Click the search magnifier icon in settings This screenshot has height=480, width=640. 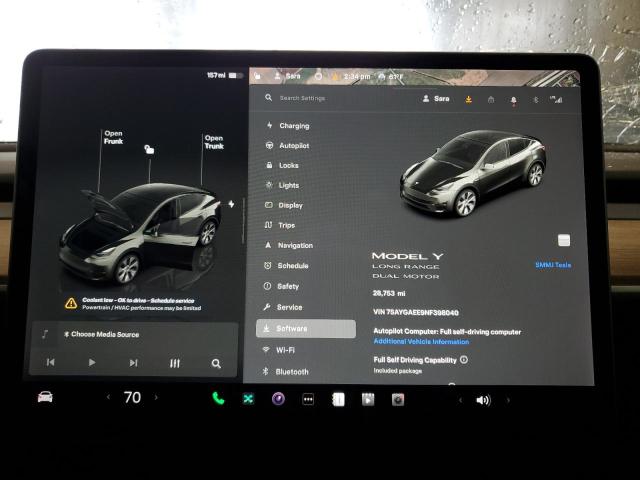[268, 98]
